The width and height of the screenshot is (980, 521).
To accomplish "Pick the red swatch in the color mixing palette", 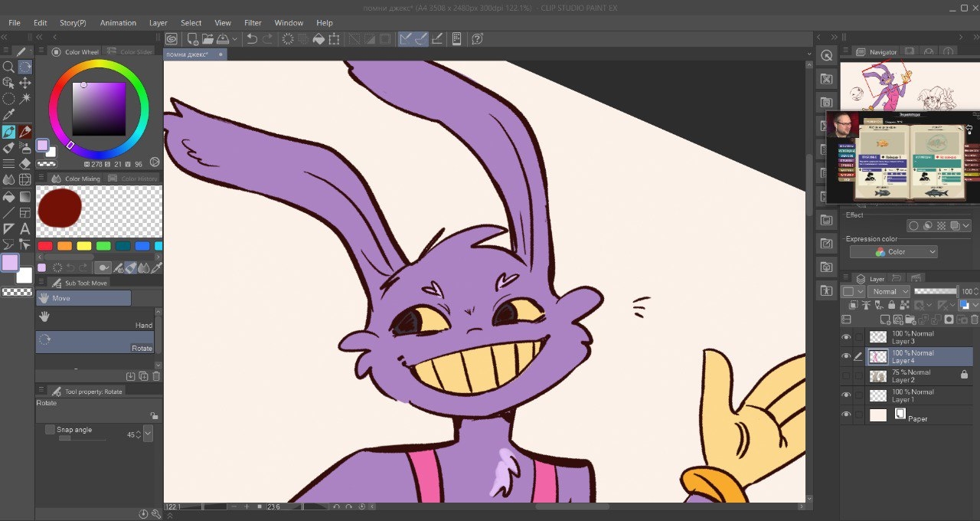I will (45, 246).
